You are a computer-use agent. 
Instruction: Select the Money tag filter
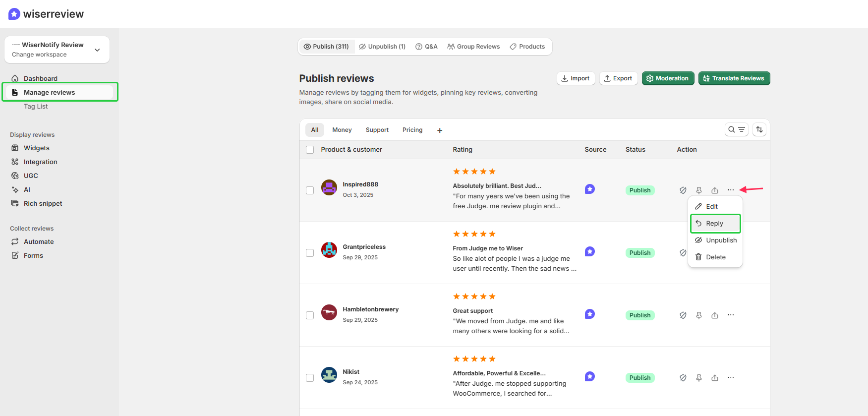tap(342, 130)
